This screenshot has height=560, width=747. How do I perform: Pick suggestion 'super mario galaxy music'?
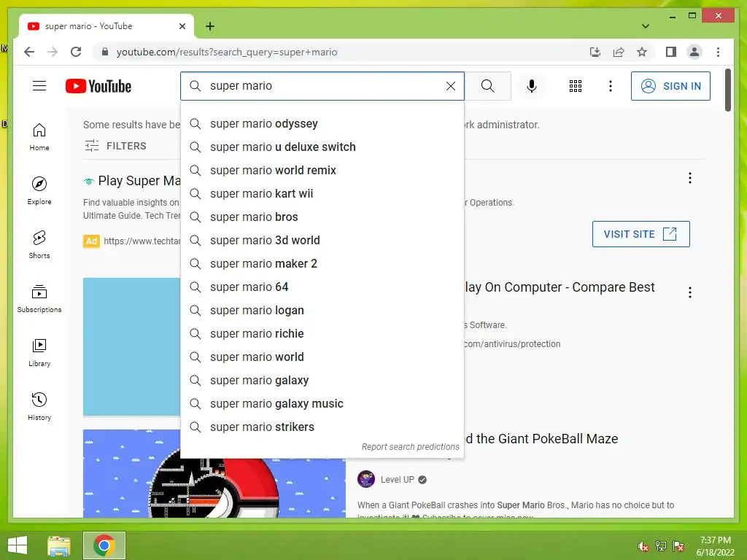point(322,404)
